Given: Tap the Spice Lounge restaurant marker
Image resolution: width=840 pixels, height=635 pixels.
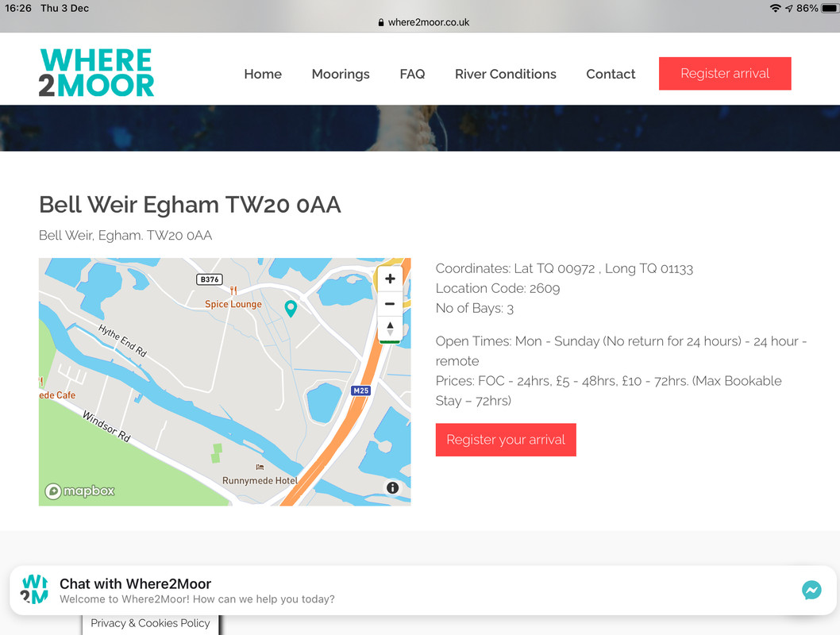Looking at the screenshot, I should 233,298.
